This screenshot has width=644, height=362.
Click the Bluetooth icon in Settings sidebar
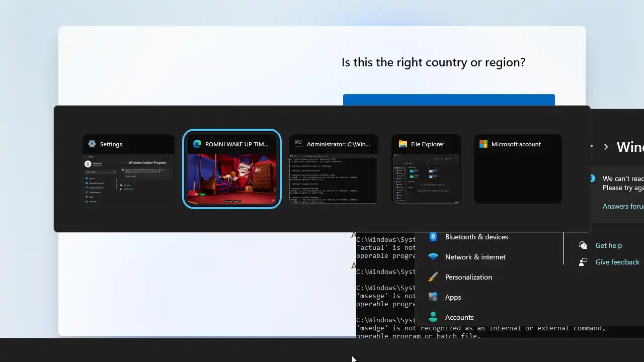coord(433,237)
